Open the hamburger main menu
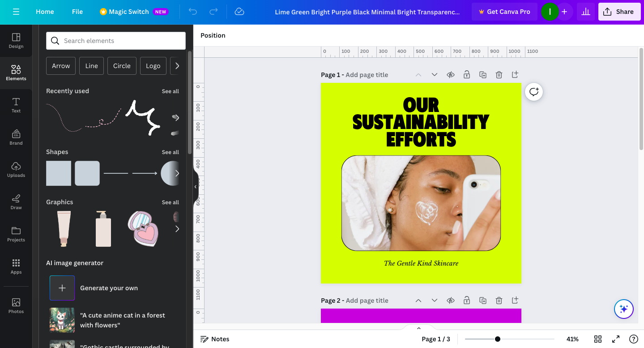Viewport: 644px width, 348px height. pyautogui.click(x=16, y=12)
